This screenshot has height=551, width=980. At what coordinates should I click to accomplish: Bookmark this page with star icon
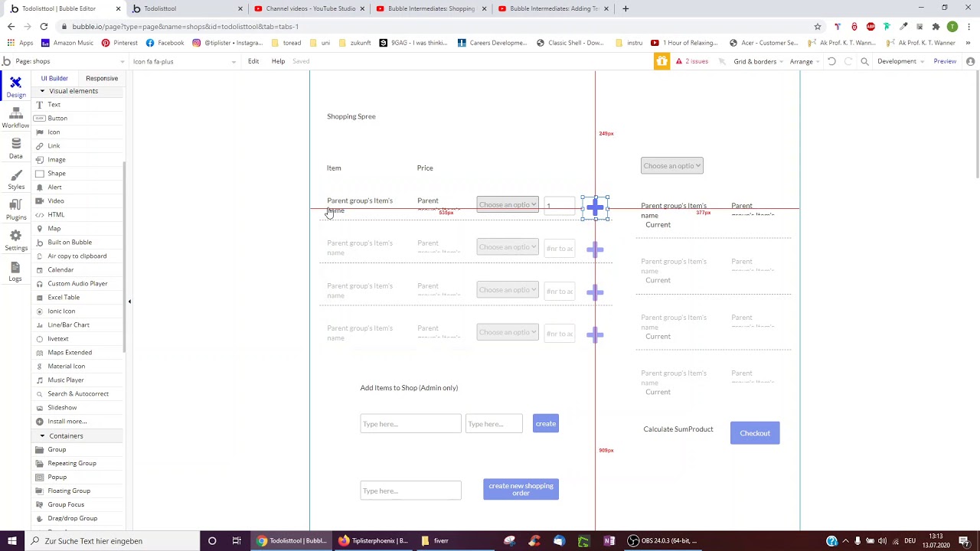pyautogui.click(x=818, y=26)
